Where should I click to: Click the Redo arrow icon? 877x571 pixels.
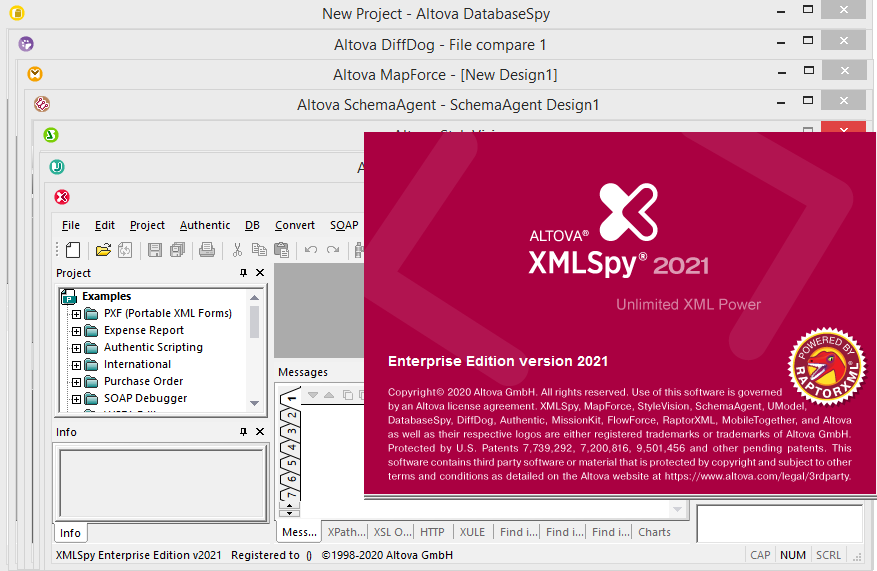click(332, 250)
